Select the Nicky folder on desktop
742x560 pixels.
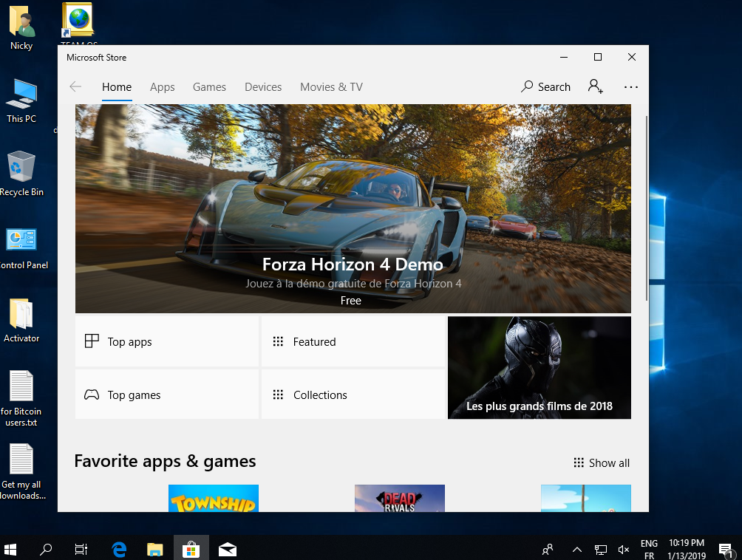click(x=21, y=28)
